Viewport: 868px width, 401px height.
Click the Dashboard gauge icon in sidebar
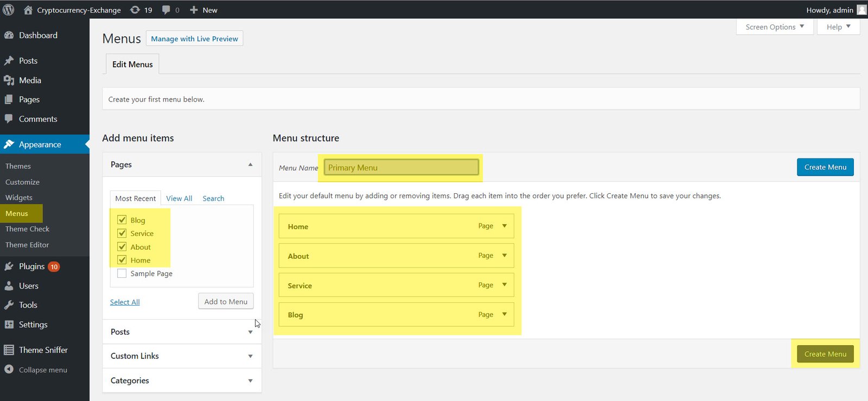(x=9, y=35)
